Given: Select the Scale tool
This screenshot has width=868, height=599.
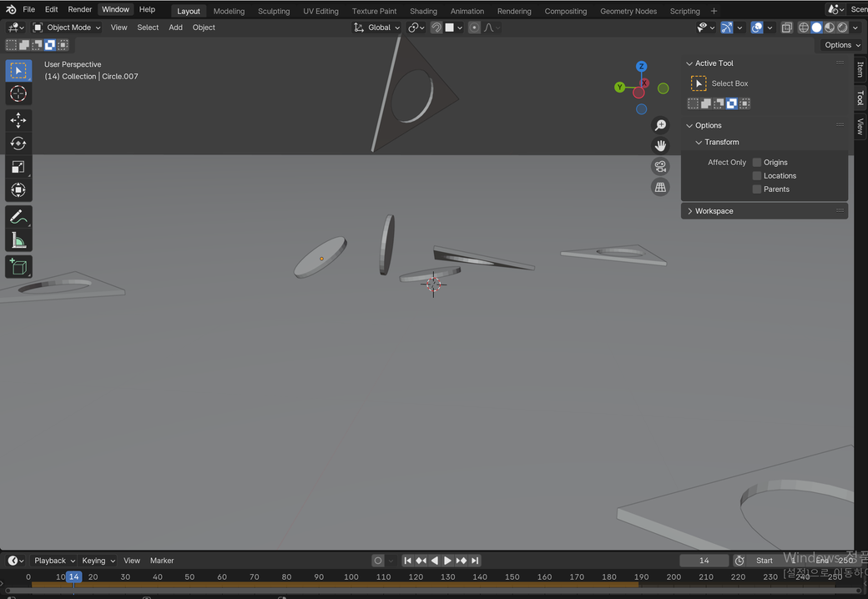Looking at the screenshot, I should (x=18, y=167).
